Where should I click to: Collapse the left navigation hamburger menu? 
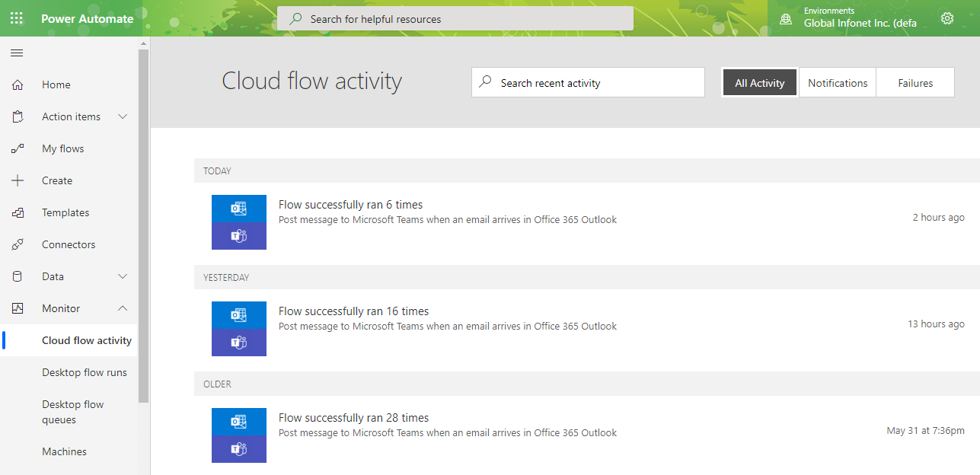(17, 53)
